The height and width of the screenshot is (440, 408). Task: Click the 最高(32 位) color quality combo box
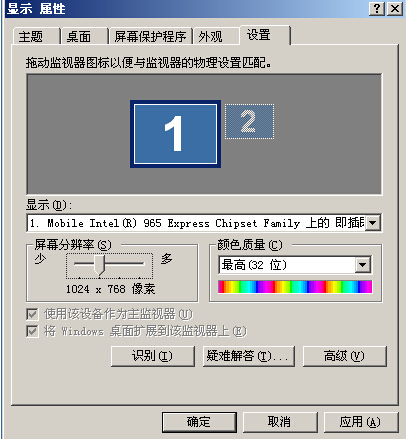(295, 265)
